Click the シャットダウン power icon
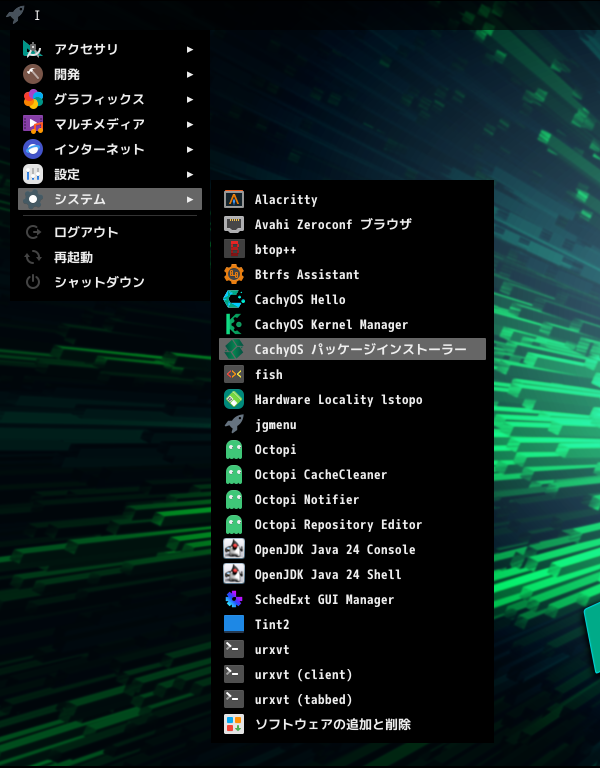 (33, 282)
